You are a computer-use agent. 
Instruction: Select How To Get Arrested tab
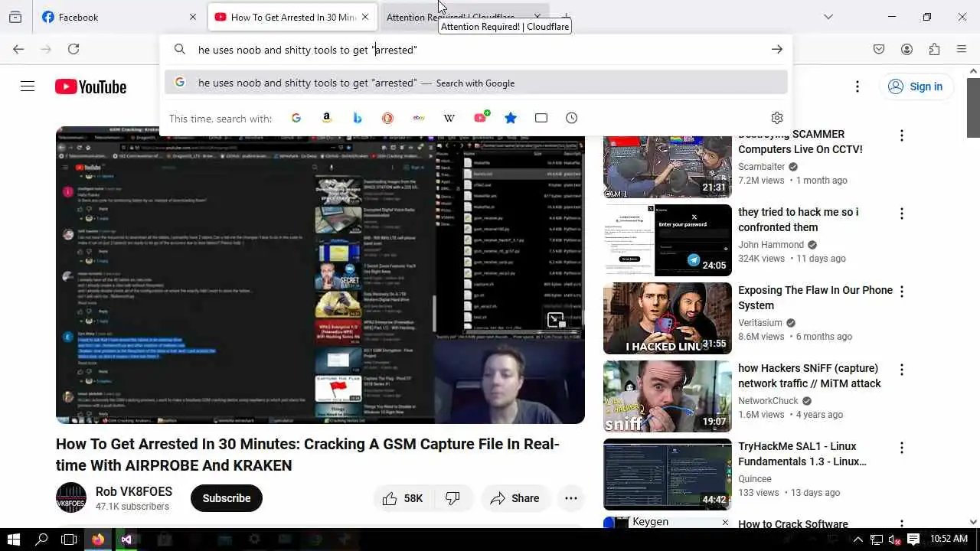pyautogui.click(x=292, y=17)
